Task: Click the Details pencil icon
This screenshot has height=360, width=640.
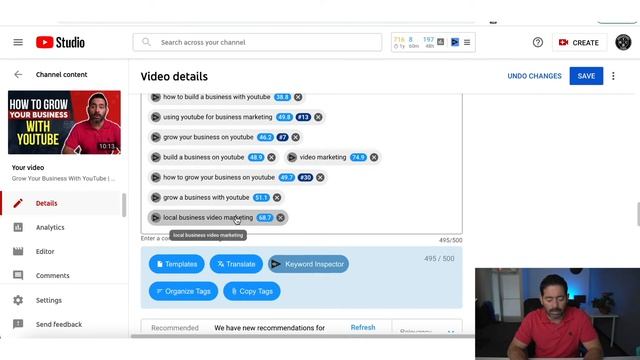Action: (18, 203)
